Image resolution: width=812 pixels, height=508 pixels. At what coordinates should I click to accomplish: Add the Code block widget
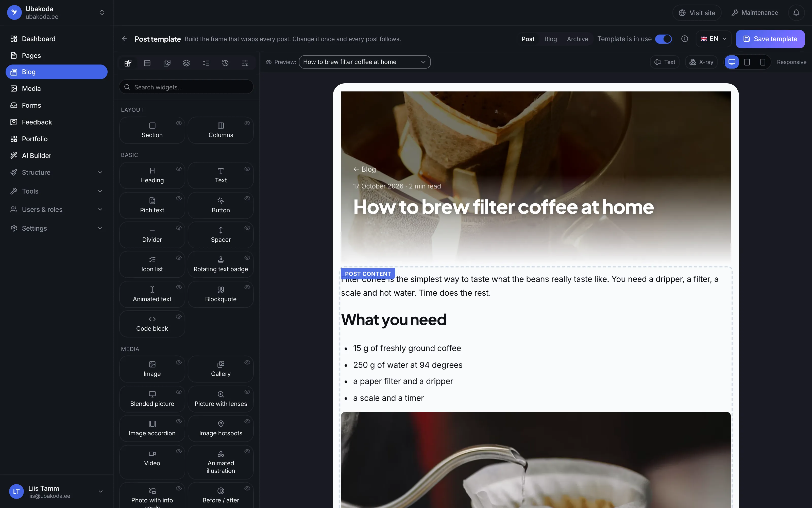click(152, 324)
